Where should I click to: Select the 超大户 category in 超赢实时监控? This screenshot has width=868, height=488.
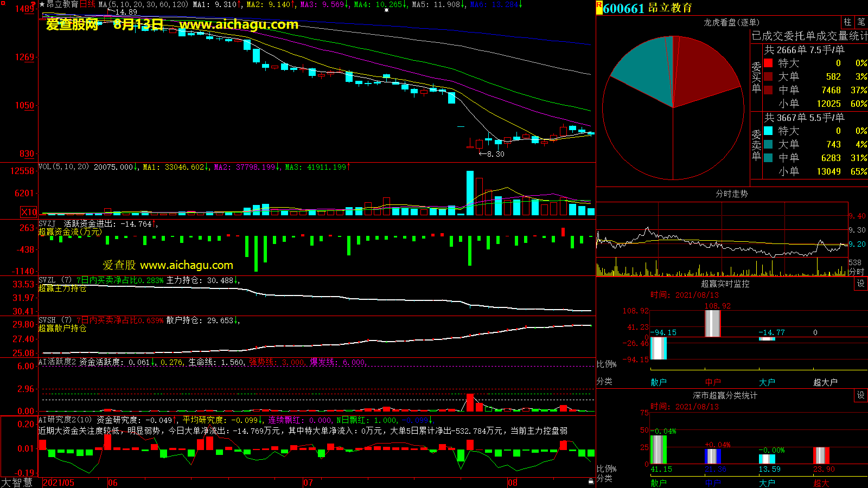point(825,382)
